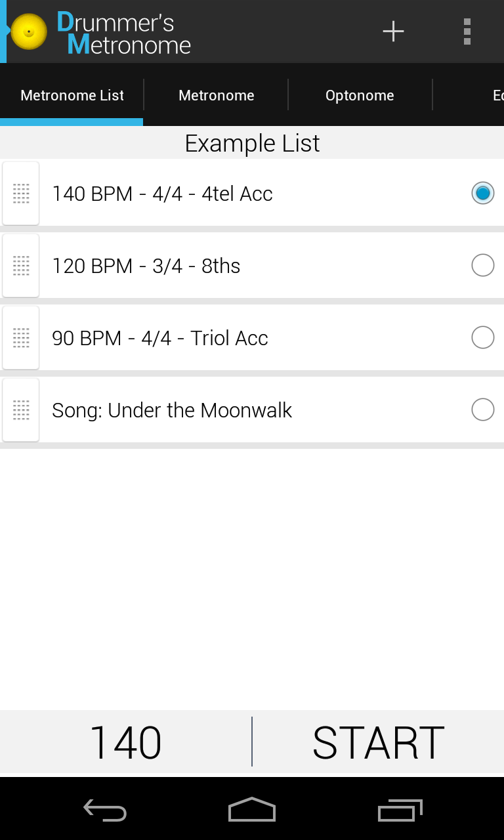Image resolution: width=504 pixels, height=840 pixels.
Task: Select radio button for 140 BPM 4/4
Action: 482,193
